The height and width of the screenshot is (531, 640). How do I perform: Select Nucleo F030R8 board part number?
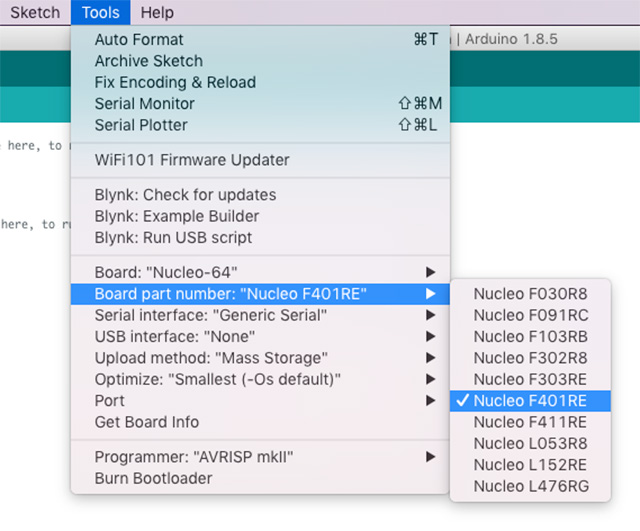point(530,294)
